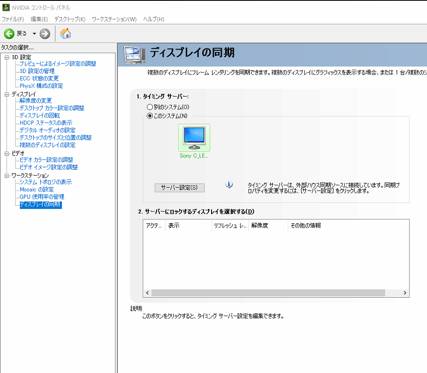Open the ファイル(F) menu

[x=13, y=19]
